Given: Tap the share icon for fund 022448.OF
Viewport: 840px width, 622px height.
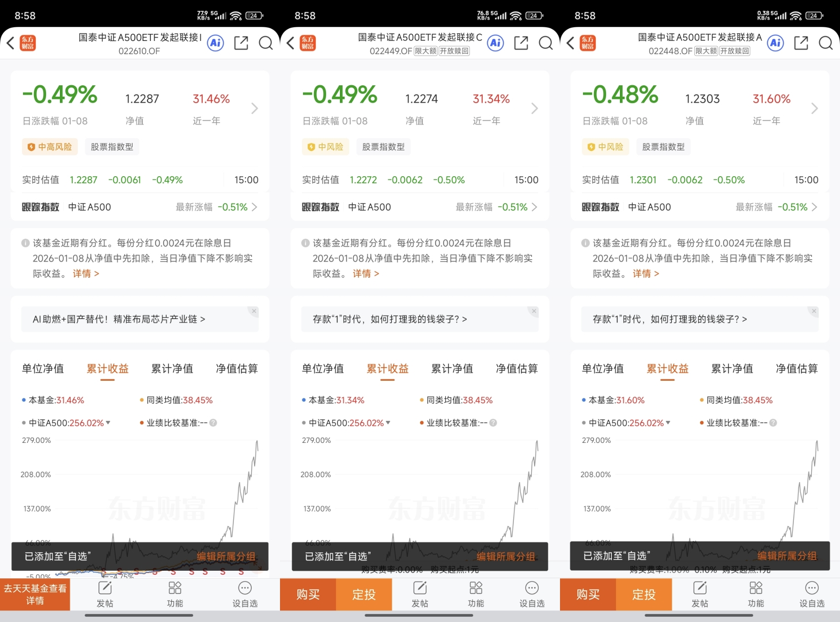Looking at the screenshot, I should pyautogui.click(x=801, y=43).
